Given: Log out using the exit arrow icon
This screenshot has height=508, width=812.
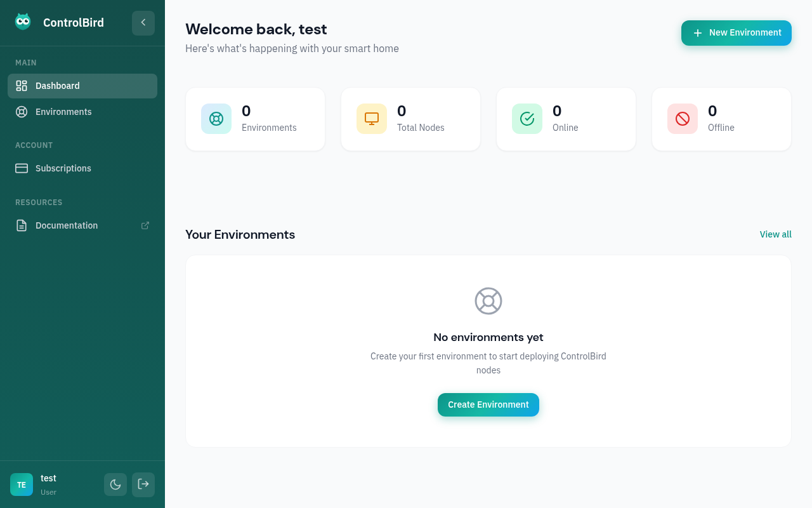Looking at the screenshot, I should click(x=143, y=485).
